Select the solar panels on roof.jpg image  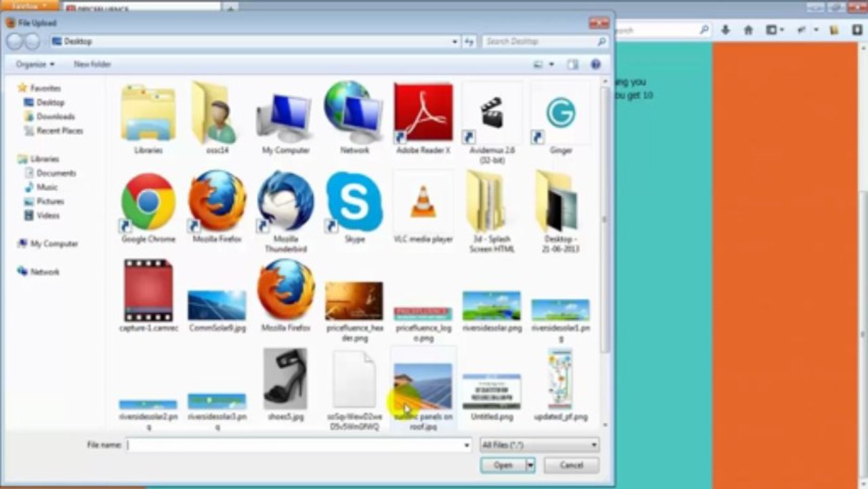pos(423,388)
